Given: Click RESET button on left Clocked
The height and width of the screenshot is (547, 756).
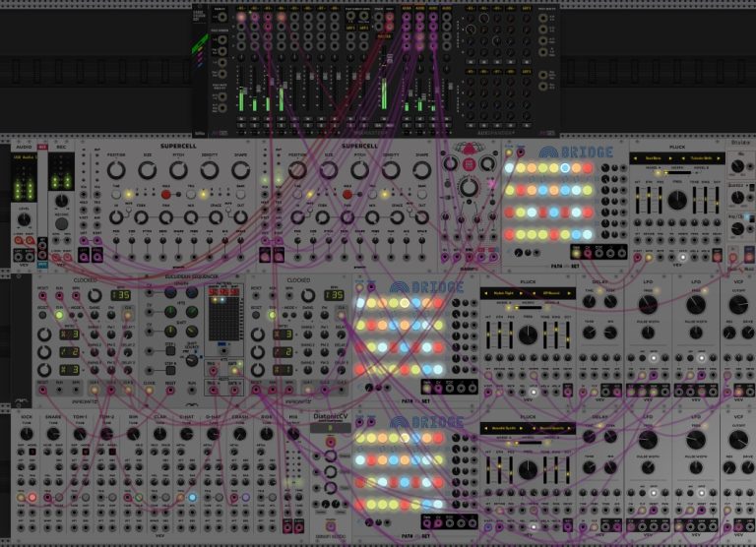Looking at the screenshot, I should (43, 315).
